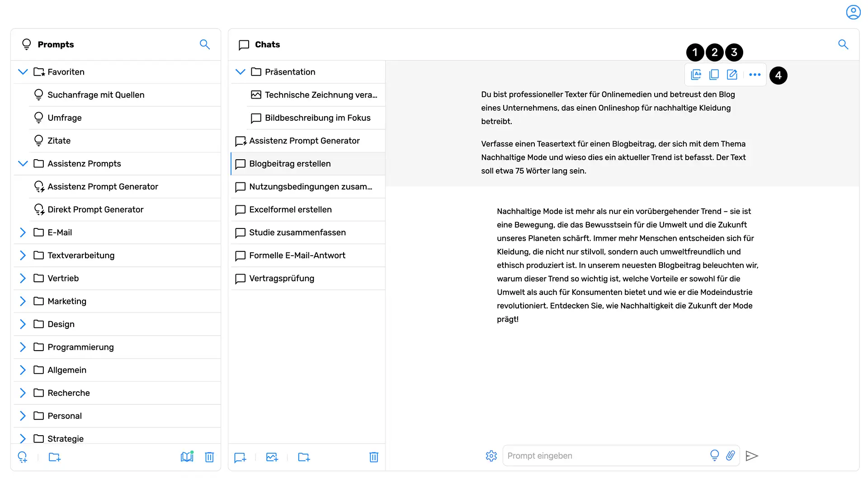Open Assistenz Prompt Generator chat in Chats
The width and height of the screenshot is (868, 484).
tap(308, 141)
